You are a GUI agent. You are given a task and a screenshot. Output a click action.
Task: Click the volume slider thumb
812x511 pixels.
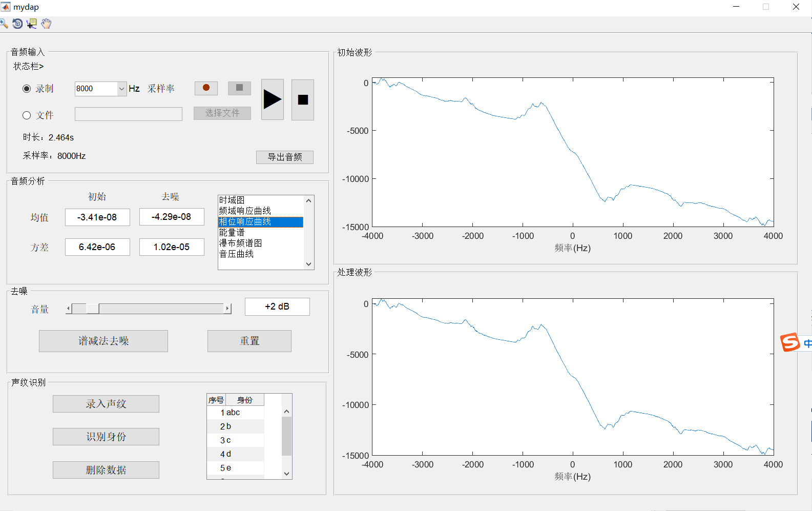[x=93, y=309]
